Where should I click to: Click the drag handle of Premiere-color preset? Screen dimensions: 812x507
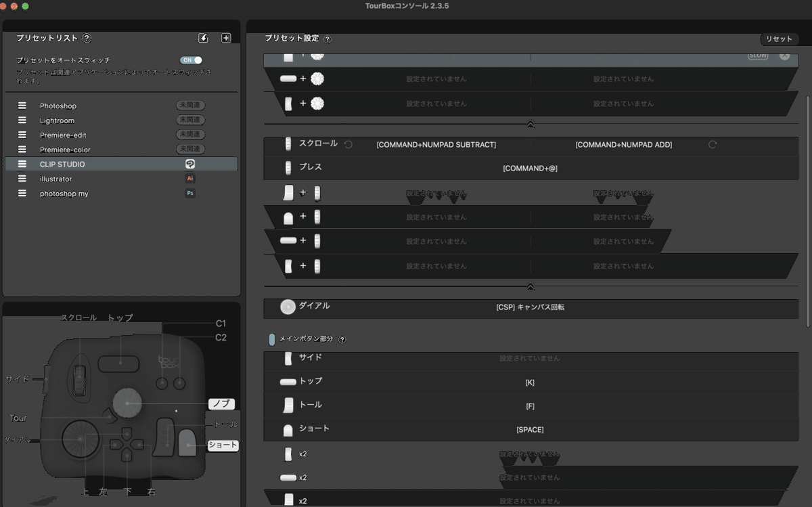(x=22, y=150)
